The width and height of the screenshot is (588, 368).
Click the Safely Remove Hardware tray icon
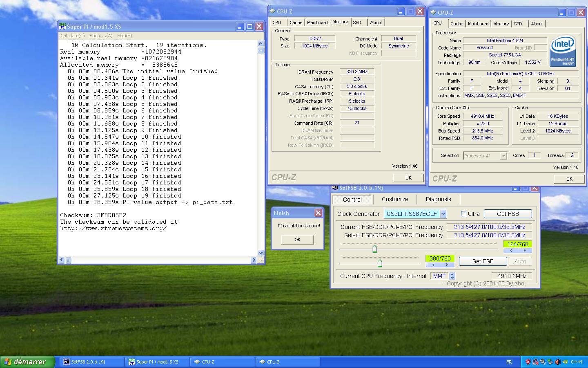[x=550, y=362]
